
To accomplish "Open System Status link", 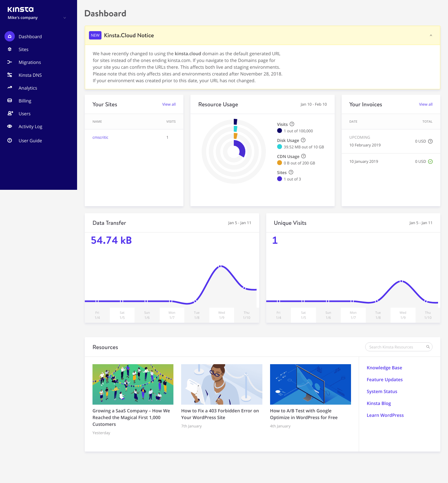I will pyautogui.click(x=382, y=391).
